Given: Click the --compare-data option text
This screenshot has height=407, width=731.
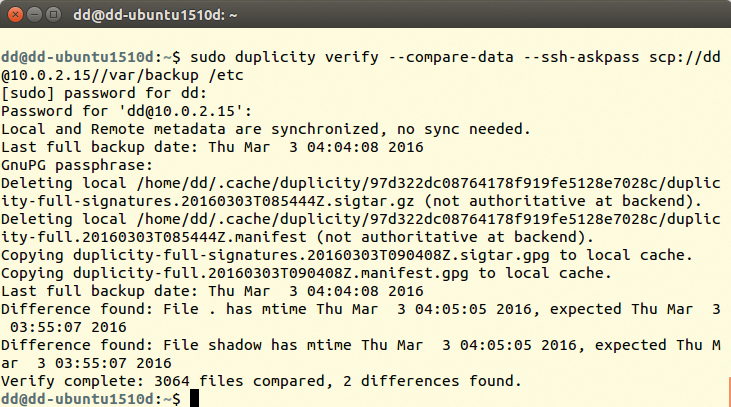Looking at the screenshot, I should [x=450, y=57].
